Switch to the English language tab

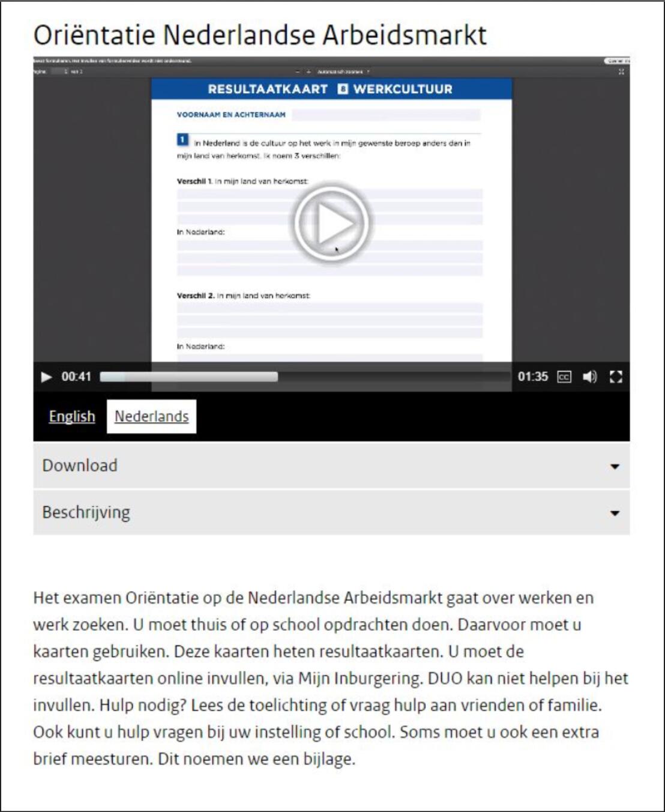72,416
